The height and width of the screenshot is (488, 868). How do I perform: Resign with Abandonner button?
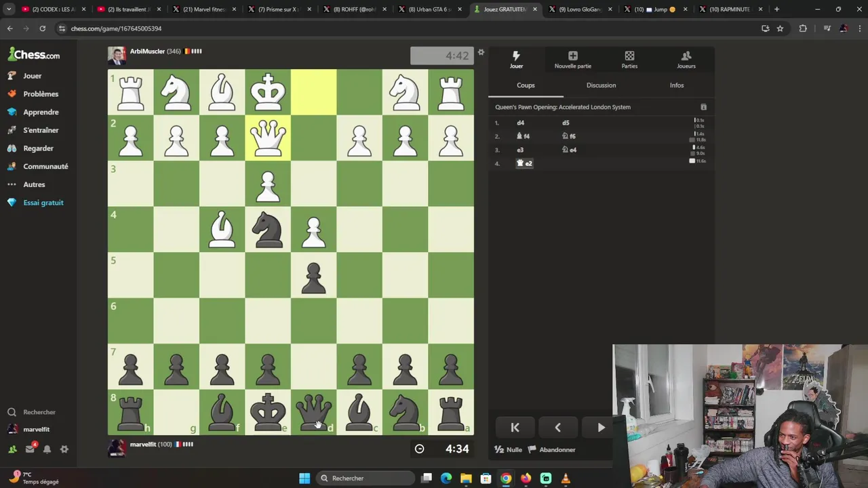point(551,449)
